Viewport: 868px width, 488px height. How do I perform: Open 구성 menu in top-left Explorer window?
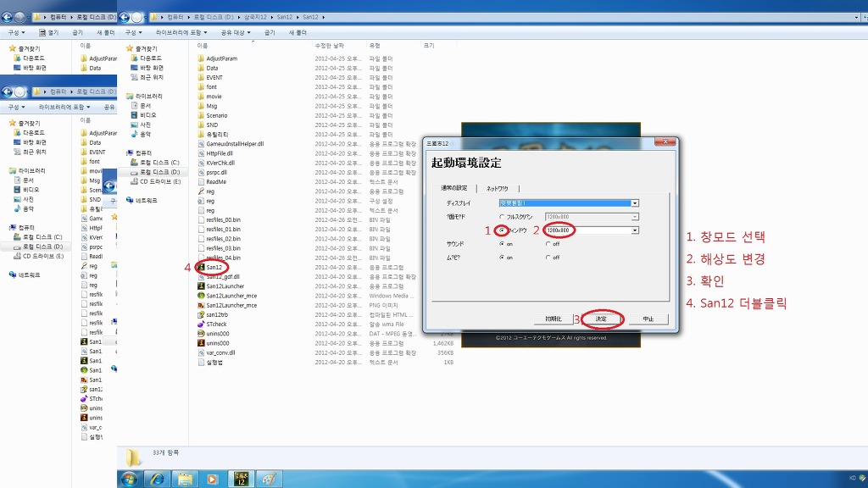[x=16, y=33]
